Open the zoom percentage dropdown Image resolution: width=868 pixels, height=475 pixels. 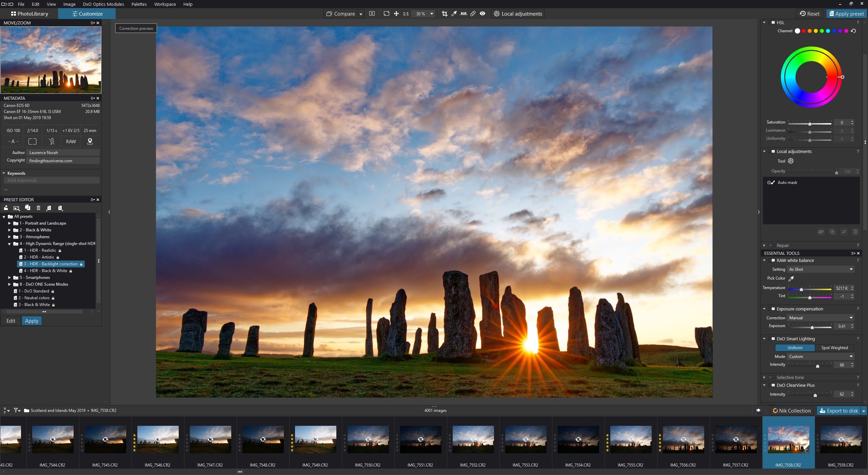click(432, 14)
